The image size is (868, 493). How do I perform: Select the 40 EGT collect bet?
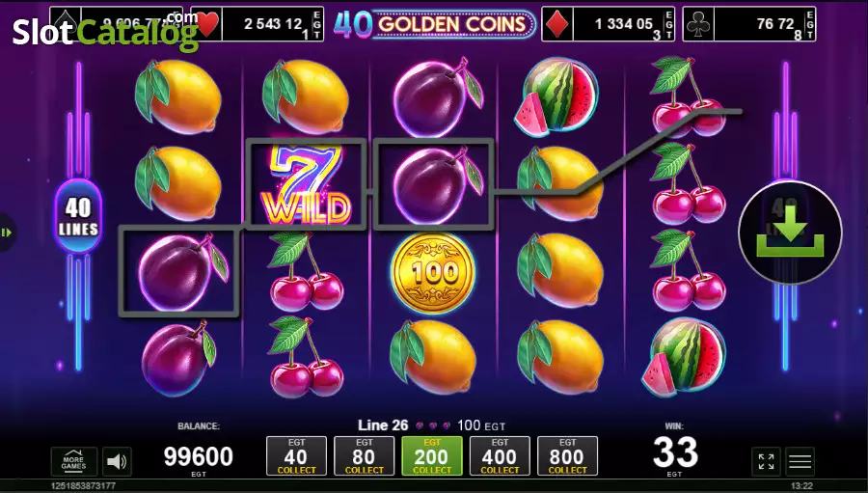(296, 456)
